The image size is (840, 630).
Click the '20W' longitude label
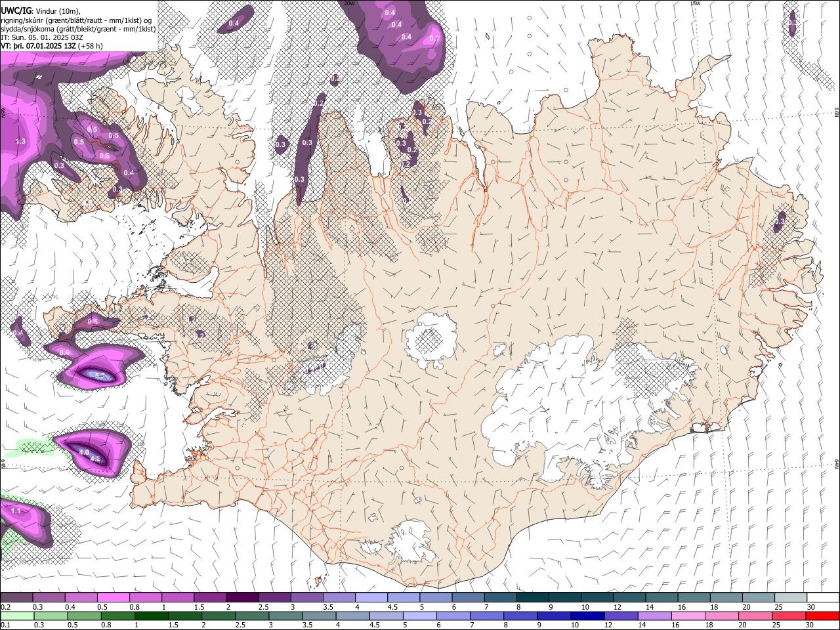click(349, 3)
